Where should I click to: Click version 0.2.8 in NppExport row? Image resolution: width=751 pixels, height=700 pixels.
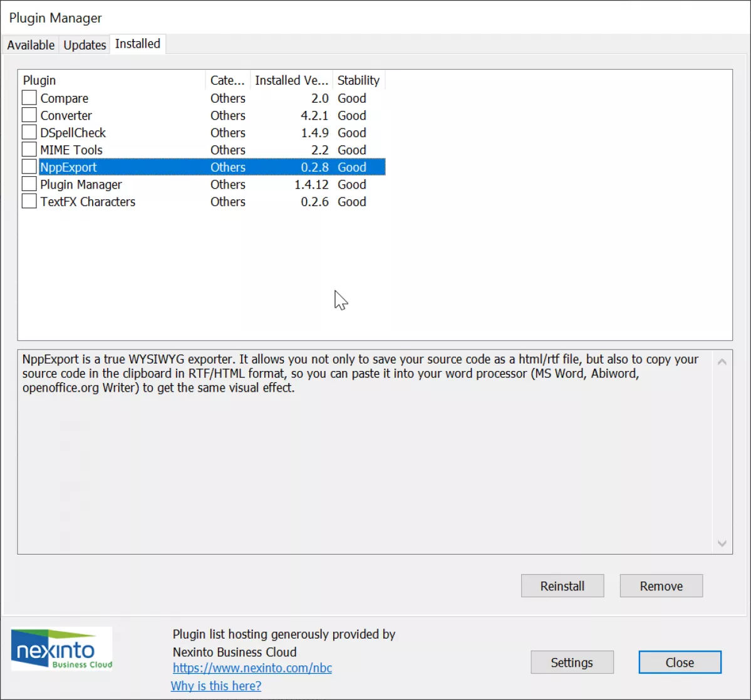click(x=314, y=167)
